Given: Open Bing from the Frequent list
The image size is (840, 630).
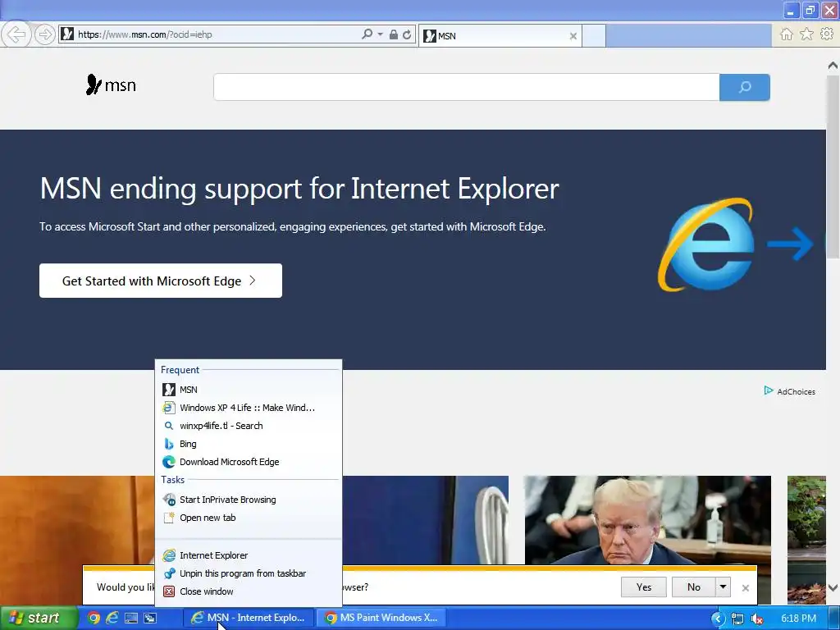Looking at the screenshot, I should pyautogui.click(x=249, y=444).
